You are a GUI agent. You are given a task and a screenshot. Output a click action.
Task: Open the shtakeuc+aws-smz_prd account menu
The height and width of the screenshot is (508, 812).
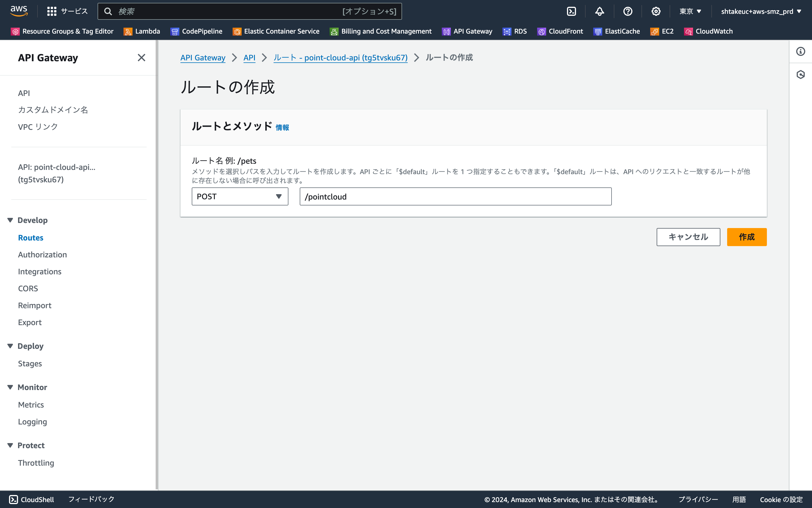click(x=761, y=11)
